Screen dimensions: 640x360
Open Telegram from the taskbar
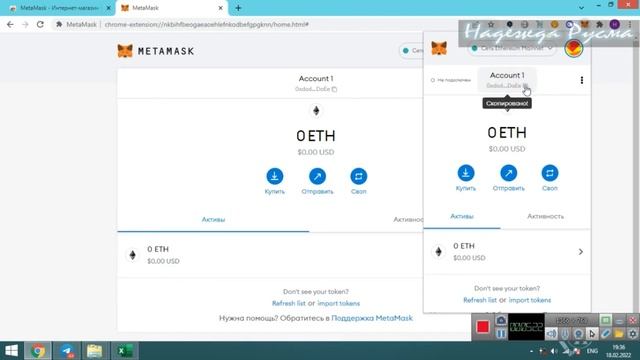coord(67,351)
